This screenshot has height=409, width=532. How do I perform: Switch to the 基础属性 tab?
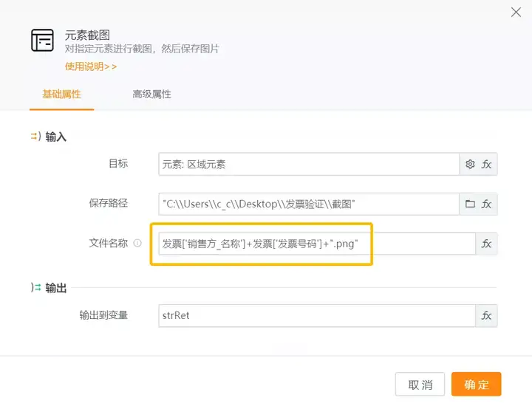click(62, 94)
